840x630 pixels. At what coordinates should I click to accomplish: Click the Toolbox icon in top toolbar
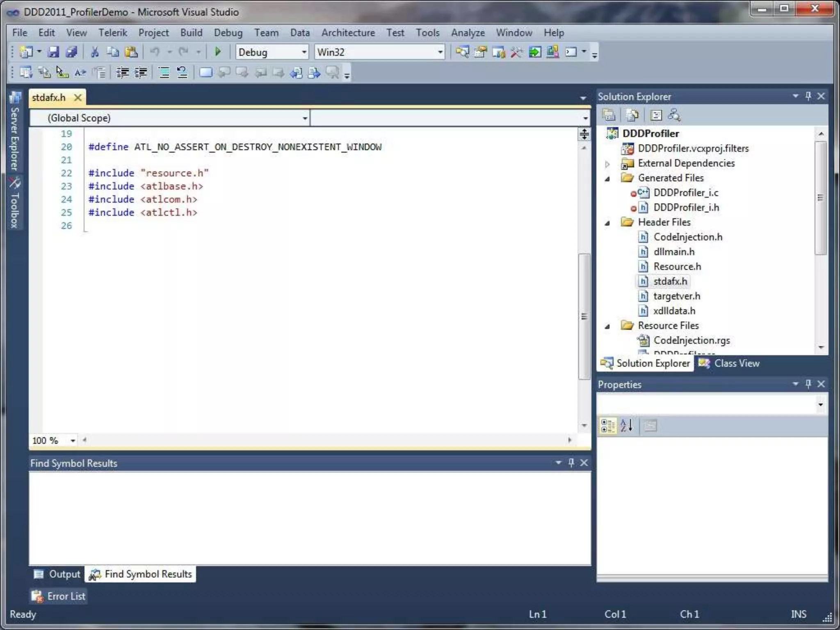pos(516,52)
